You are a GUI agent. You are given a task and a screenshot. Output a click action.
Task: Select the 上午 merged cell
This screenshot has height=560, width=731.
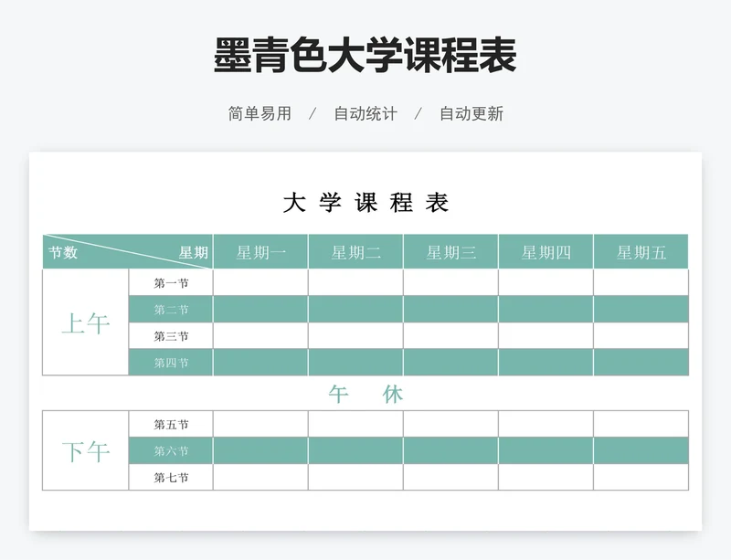tap(86, 322)
